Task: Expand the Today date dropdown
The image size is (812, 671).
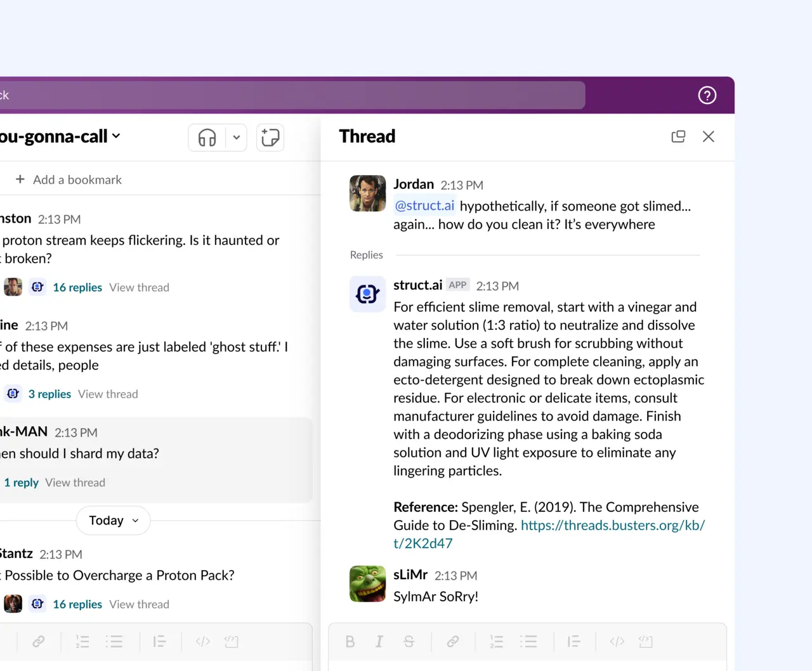Action: (114, 521)
